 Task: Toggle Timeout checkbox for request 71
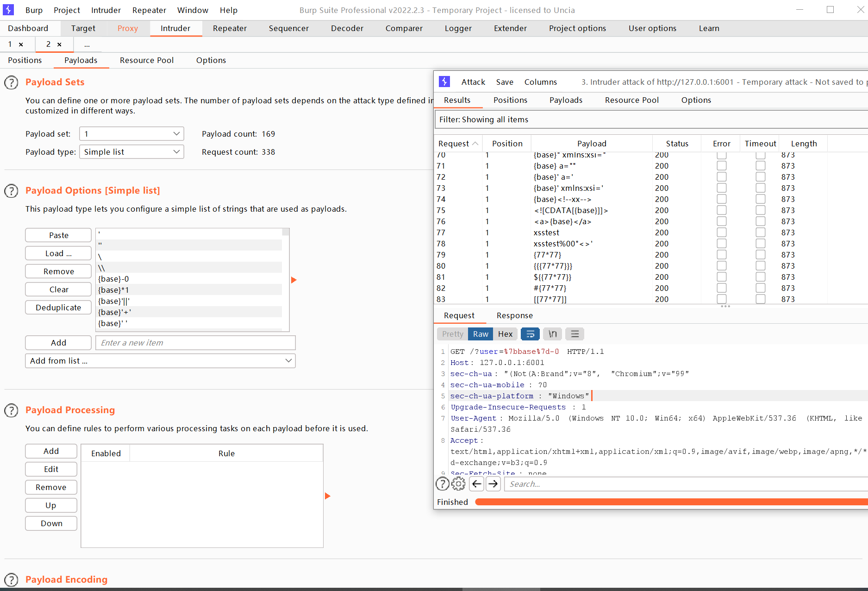pyautogui.click(x=760, y=166)
